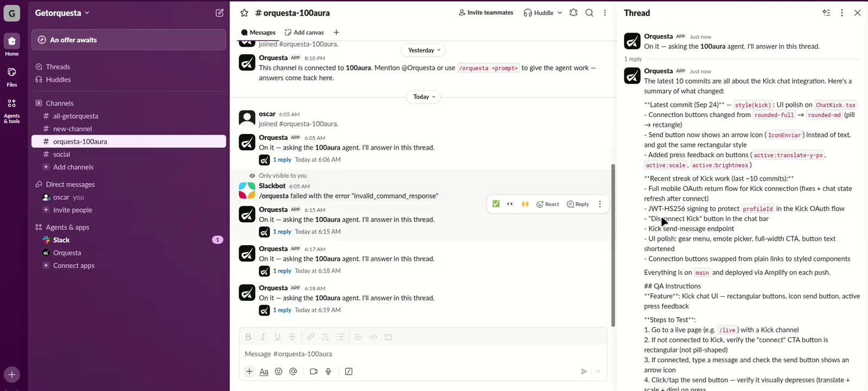Image resolution: width=868 pixels, height=391 pixels.
Task: Toggle strikethrough formatting in composer
Action: (292, 337)
